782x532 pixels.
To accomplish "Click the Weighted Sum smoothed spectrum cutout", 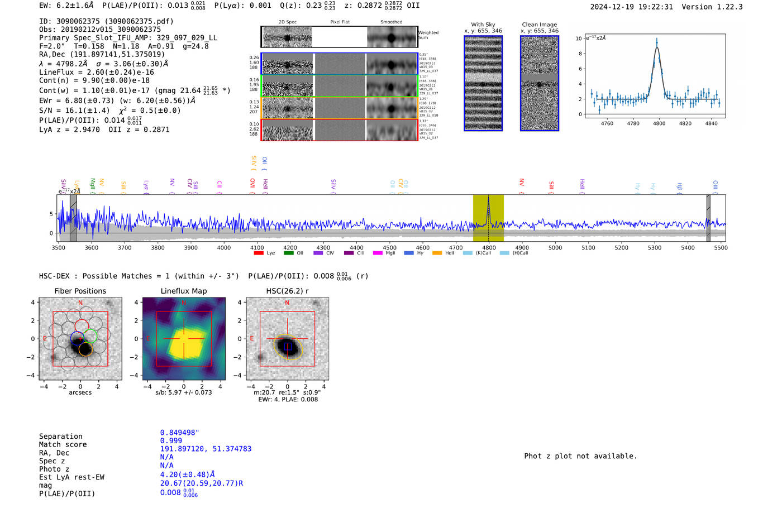I will tap(392, 37).
